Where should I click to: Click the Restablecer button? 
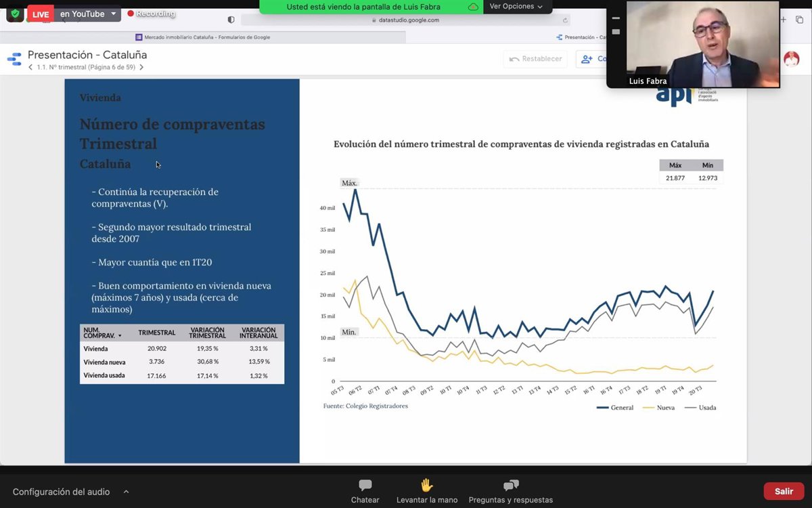click(x=535, y=59)
